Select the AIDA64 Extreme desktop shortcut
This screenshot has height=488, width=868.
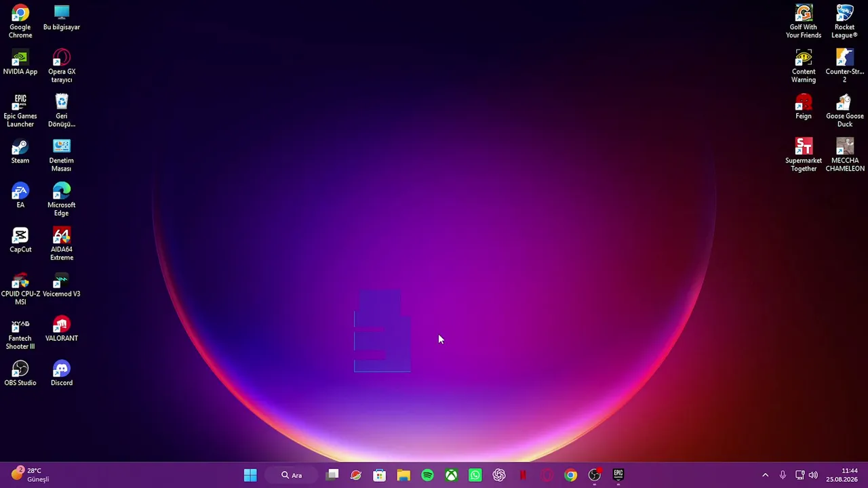62,244
